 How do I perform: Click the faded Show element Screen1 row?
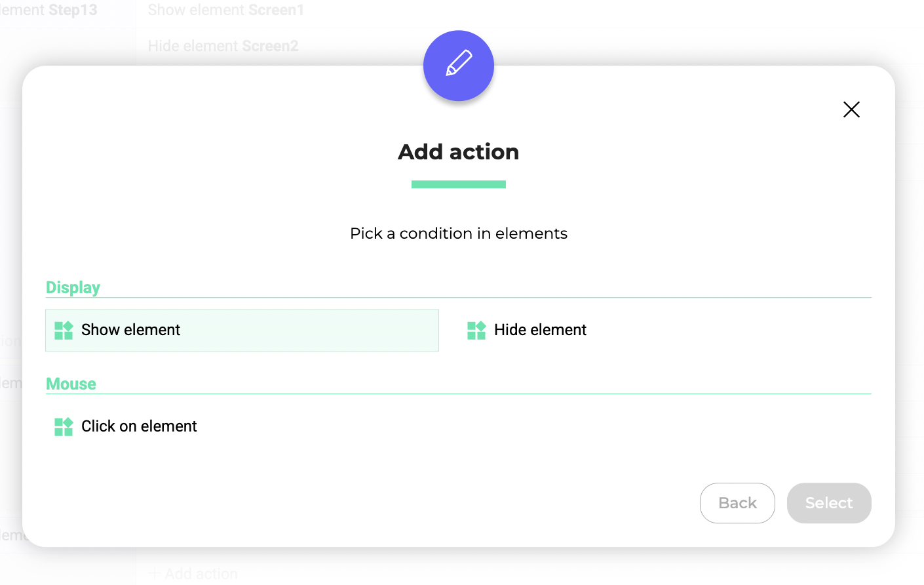click(x=226, y=10)
